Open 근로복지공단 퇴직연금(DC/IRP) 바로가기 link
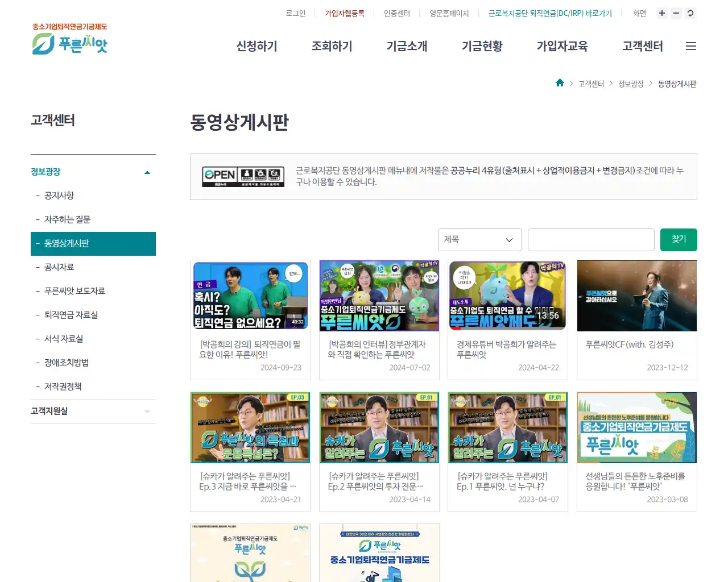This screenshot has width=728, height=582. click(x=549, y=13)
